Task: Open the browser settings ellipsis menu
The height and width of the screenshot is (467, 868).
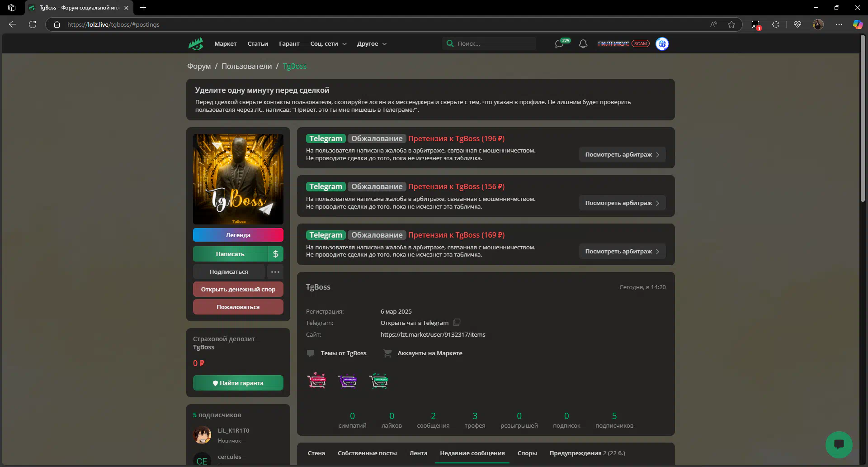Action: tap(839, 24)
